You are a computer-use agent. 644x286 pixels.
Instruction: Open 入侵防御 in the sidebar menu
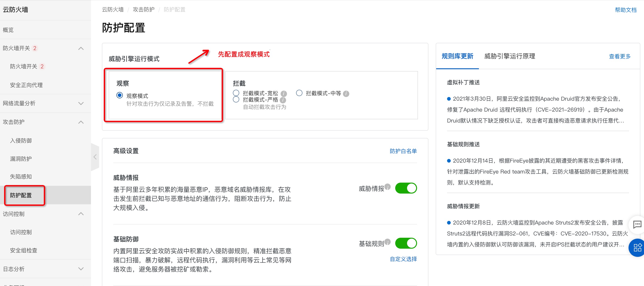(21, 140)
